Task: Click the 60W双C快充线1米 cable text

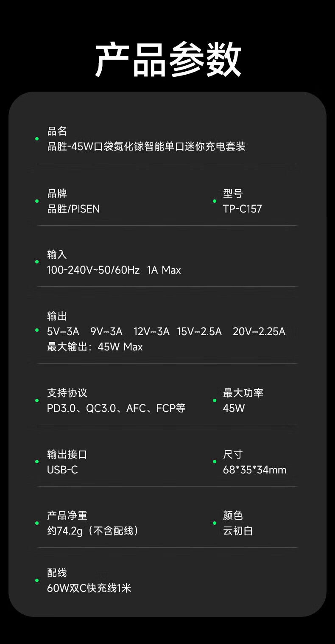Action: point(89,588)
